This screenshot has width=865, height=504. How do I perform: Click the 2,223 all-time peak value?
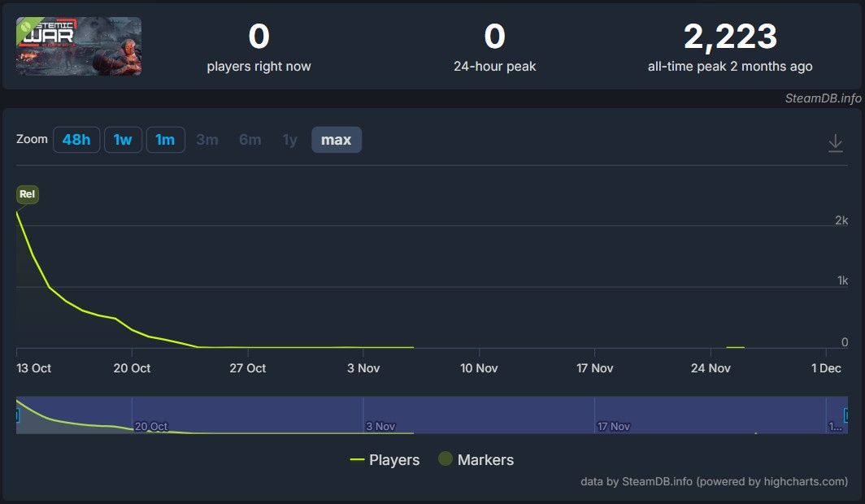(730, 37)
